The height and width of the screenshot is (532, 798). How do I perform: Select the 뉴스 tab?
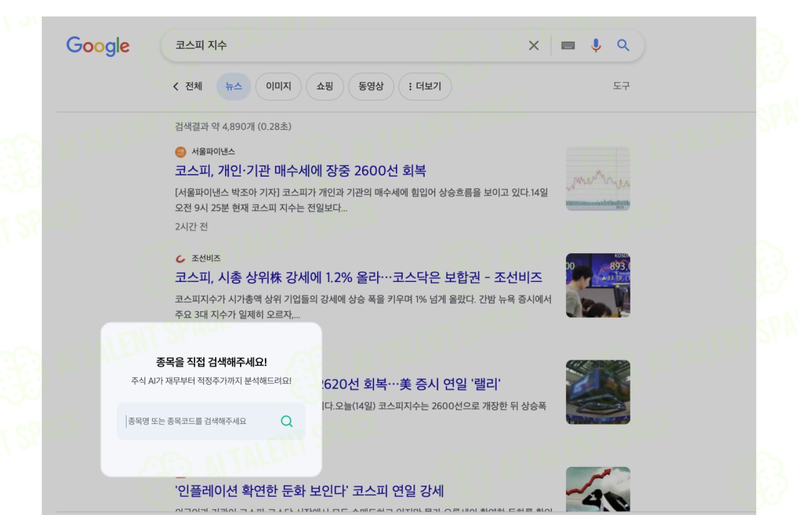click(234, 86)
